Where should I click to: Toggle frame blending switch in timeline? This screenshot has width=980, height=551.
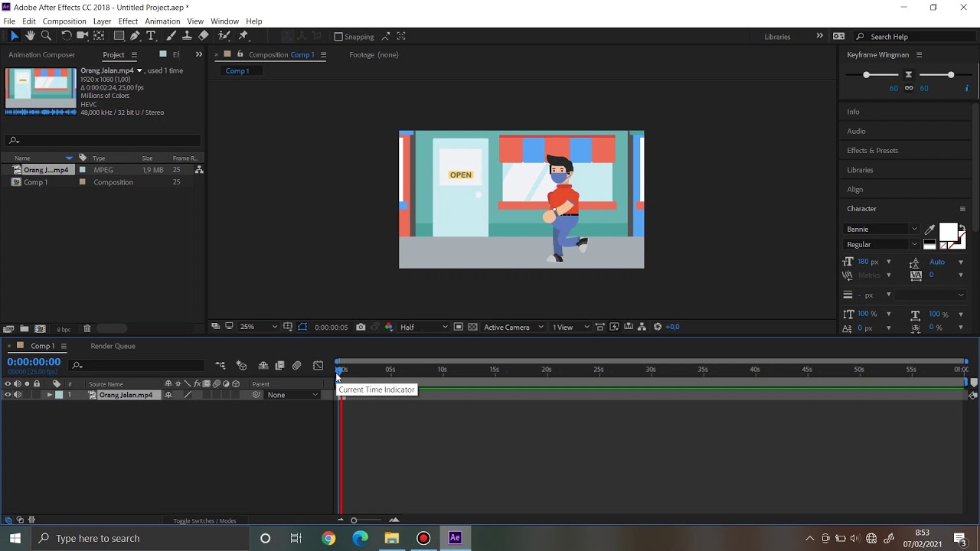pyautogui.click(x=279, y=366)
